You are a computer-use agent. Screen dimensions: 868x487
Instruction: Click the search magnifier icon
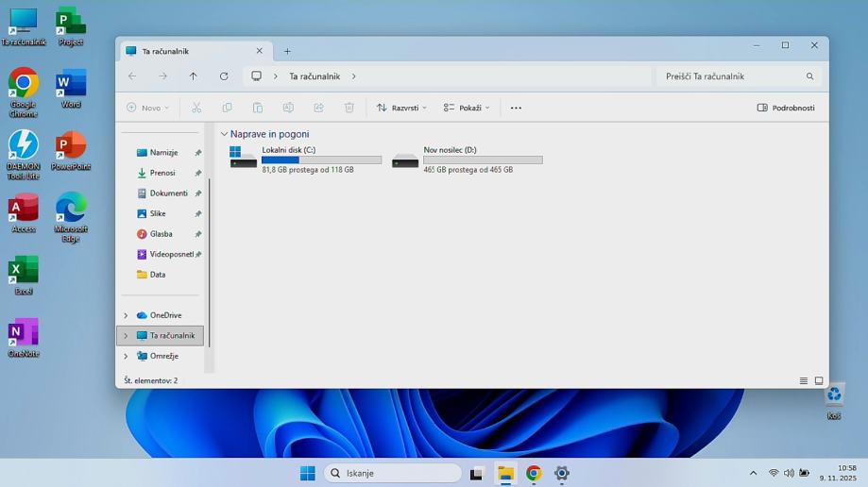click(809, 76)
